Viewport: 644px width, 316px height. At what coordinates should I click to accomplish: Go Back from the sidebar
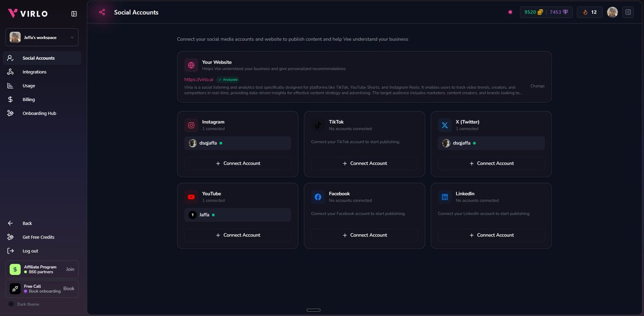[42, 223]
